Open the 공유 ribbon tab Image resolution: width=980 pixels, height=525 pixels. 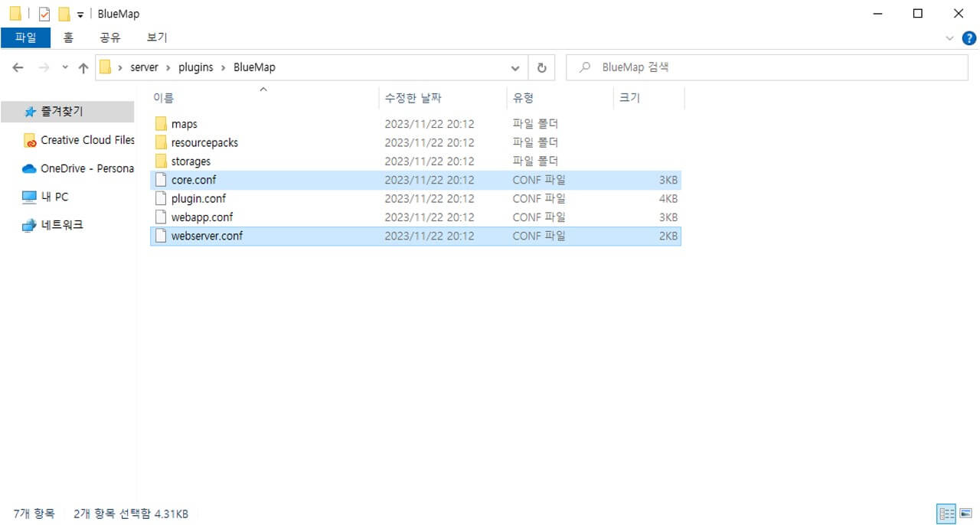pos(110,37)
